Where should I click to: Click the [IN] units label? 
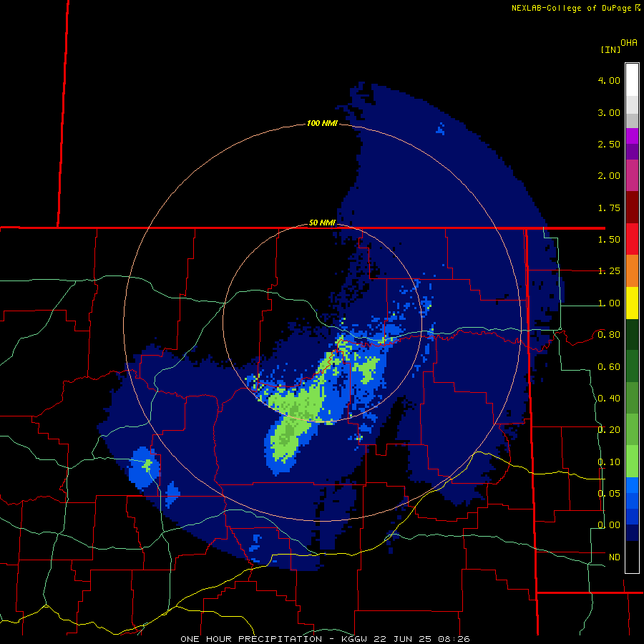pos(611,49)
